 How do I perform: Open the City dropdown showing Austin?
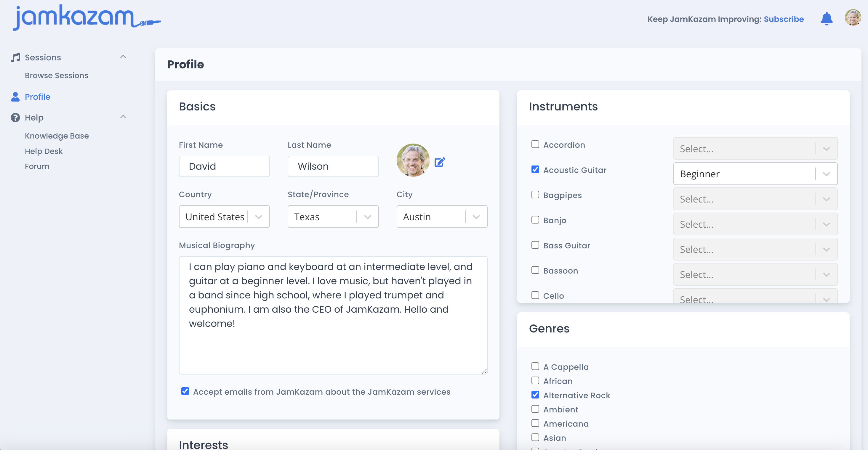(x=441, y=217)
